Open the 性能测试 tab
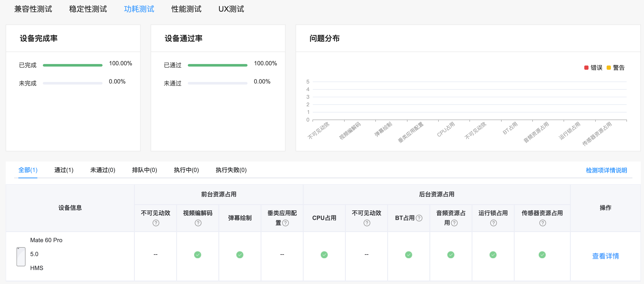 (186, 9)
